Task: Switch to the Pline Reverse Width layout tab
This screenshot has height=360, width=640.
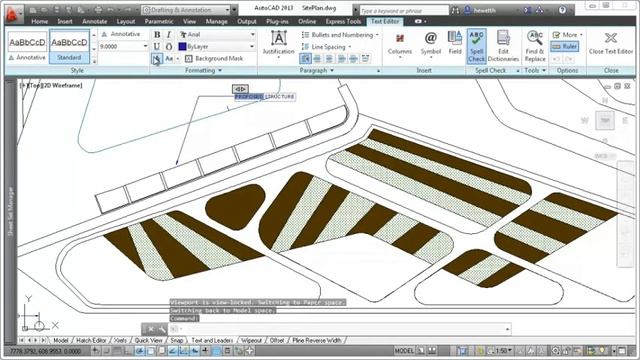Action: pos(317,340)
